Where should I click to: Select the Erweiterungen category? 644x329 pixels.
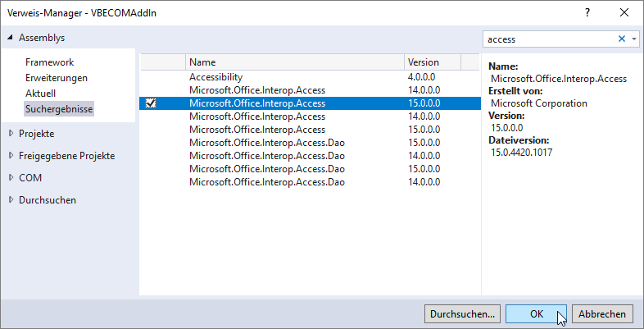tap(57, 78)
